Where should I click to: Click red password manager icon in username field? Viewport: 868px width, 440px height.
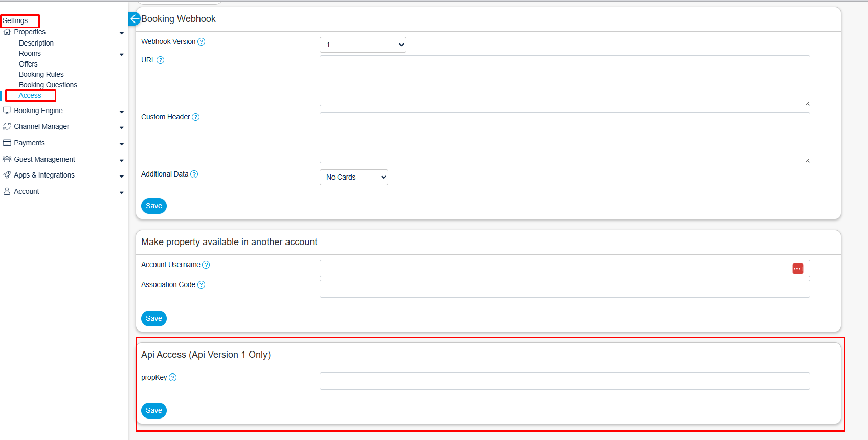point(797,269)
